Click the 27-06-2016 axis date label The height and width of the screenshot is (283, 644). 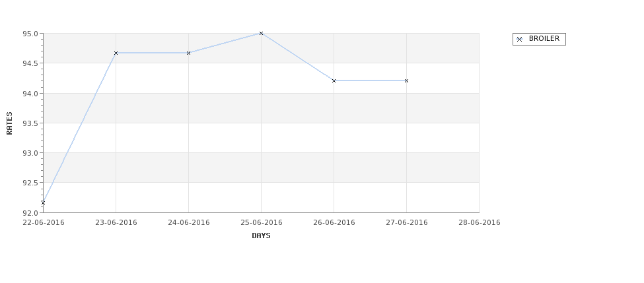pyautogui.click(x=407, y=223)
